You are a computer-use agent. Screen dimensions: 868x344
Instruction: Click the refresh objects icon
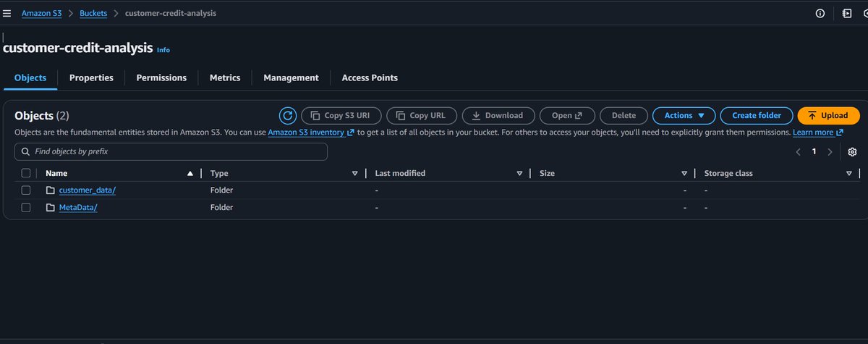point(288,115)
